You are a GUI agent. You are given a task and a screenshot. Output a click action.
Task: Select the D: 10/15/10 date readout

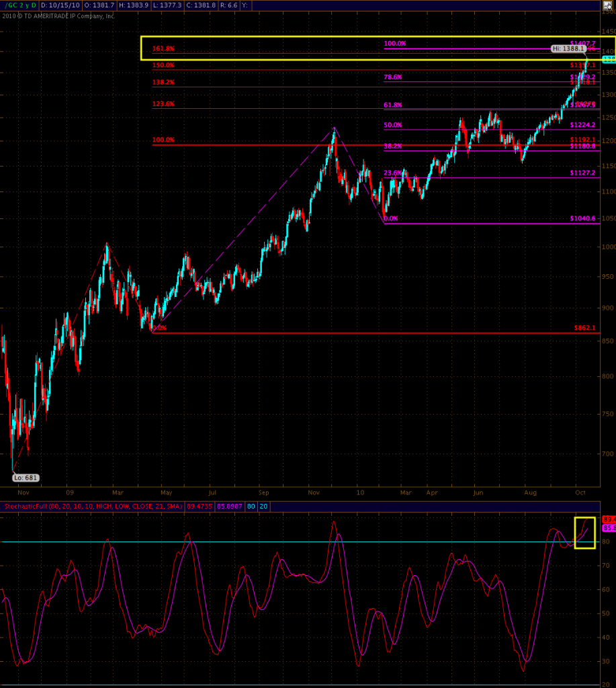tap(61, 5)
